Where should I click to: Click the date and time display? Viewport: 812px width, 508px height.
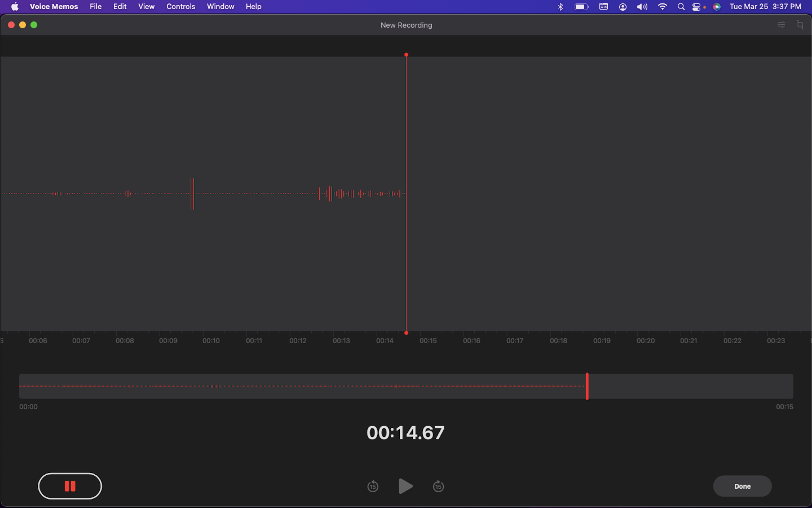pos(765,7)
